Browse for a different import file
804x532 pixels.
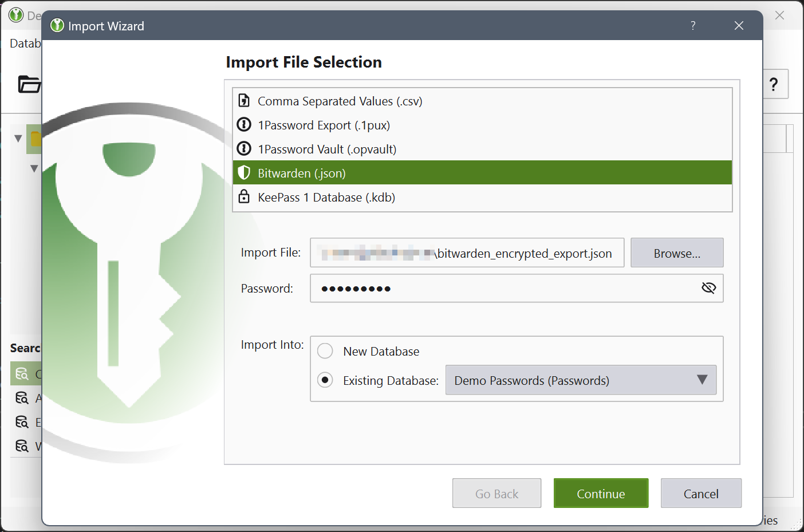677,253
